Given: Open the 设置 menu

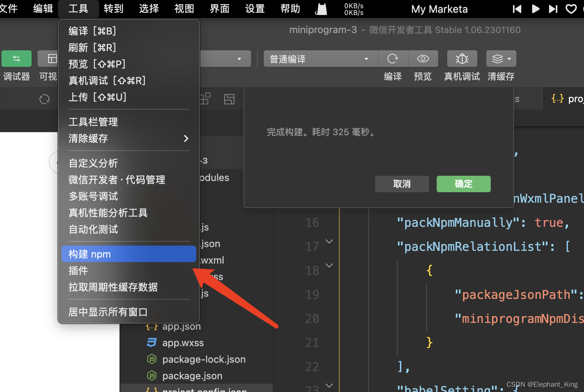Looking at the screenshot, I should [255, 9].
